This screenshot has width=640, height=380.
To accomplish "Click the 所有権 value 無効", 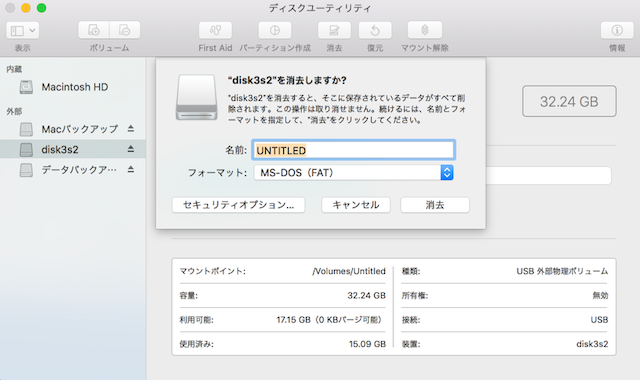I will click(600, 296).
